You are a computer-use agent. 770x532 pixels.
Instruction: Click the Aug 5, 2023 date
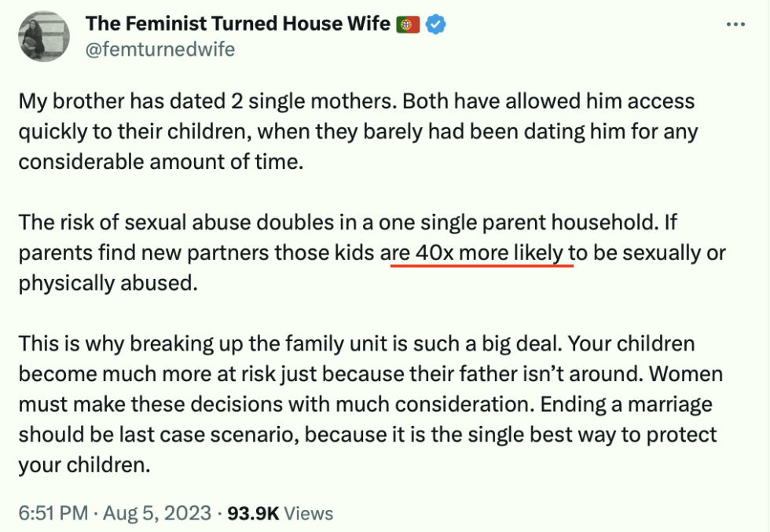(x=157, y=513)
